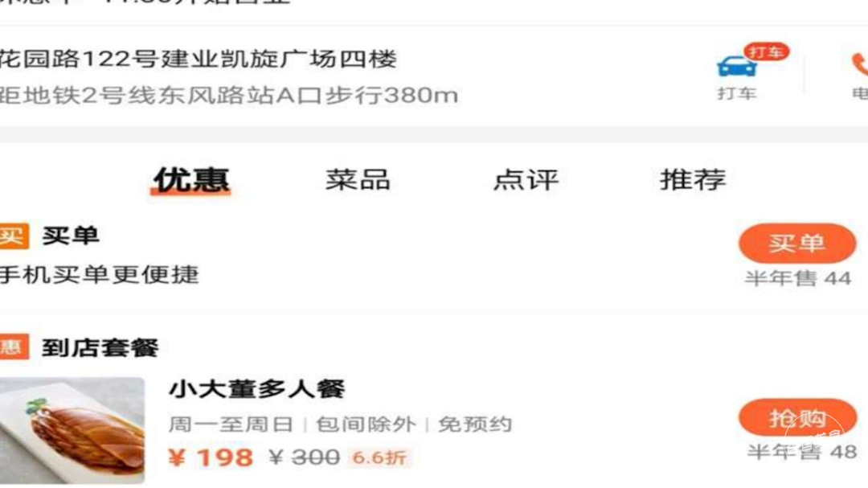Click the orange 买单 button
868x488 pixels.
[797, 244]
